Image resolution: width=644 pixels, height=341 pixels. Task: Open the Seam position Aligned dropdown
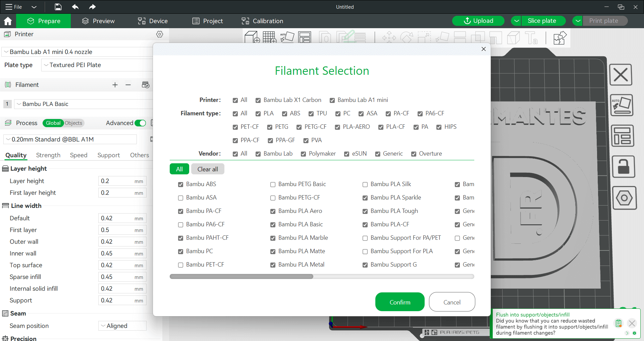tap(122, 326)
